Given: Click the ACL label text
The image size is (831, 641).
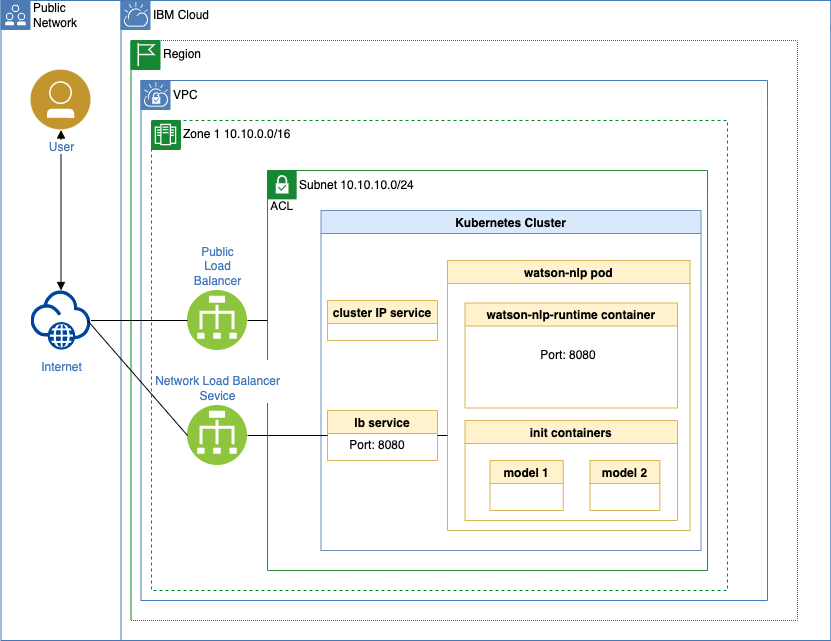Looking at the screenshot, I should coord(281,206).
